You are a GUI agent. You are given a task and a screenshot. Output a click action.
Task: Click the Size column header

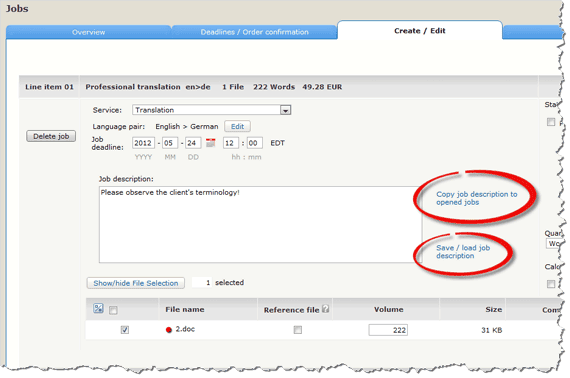494,309
